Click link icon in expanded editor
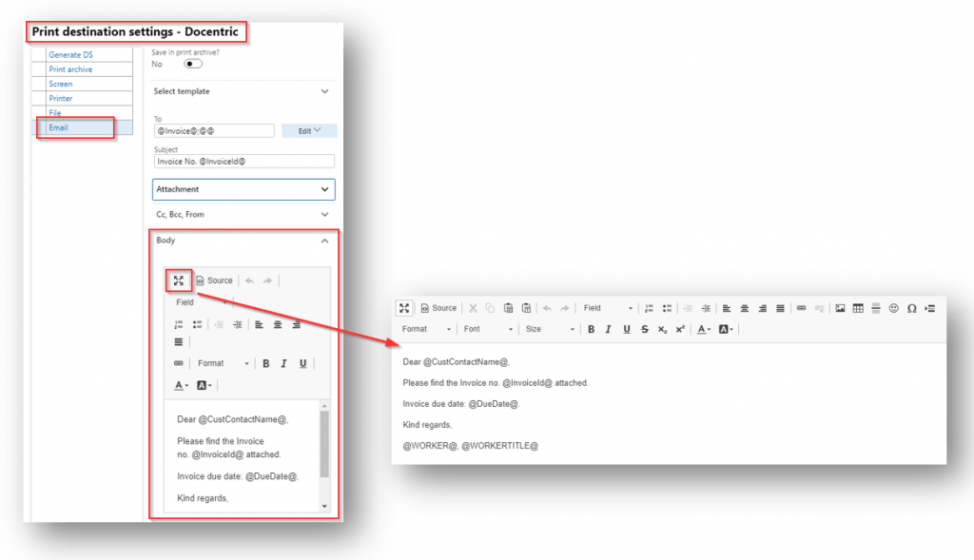The height and width of the screenshot is (560, 974). (801, 308)
